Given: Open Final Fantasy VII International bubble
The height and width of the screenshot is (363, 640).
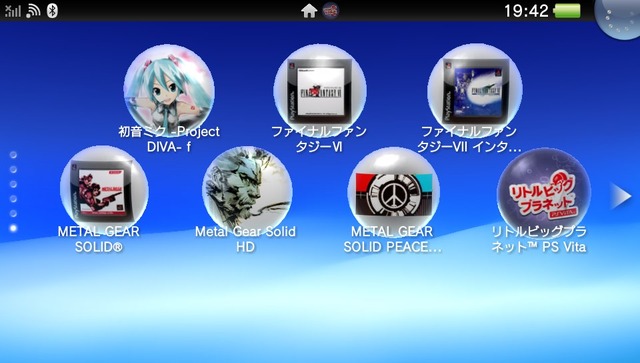Looking at the screenshot, I should (x=475, y=90).
